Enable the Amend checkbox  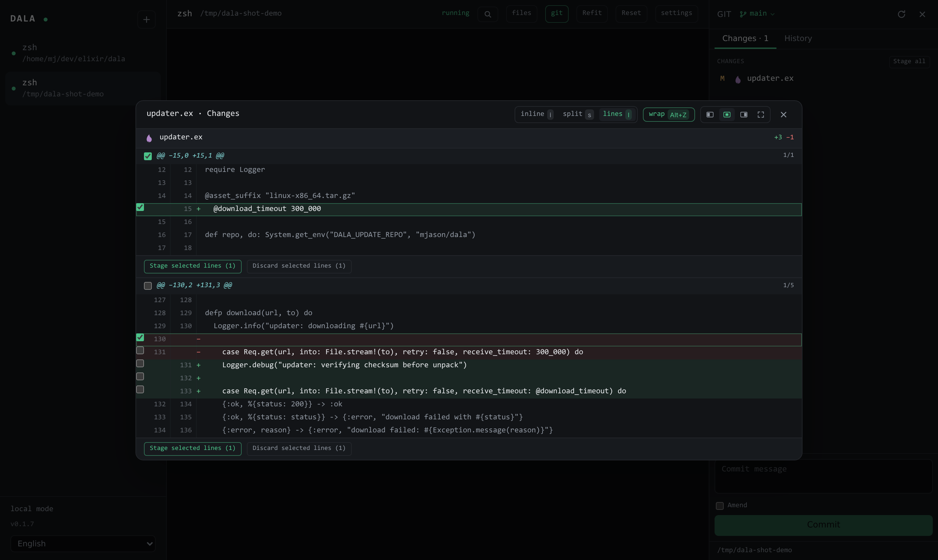pos(720,506)
